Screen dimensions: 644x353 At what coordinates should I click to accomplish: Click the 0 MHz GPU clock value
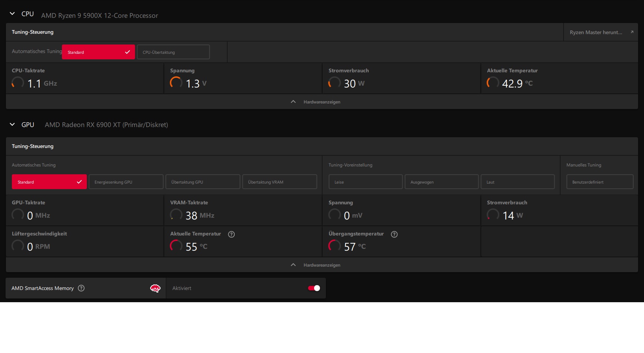[39, 215]
